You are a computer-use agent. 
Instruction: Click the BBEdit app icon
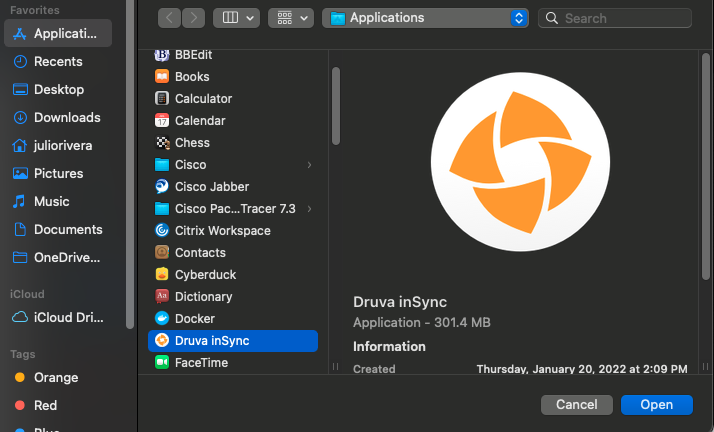[162, 55]
